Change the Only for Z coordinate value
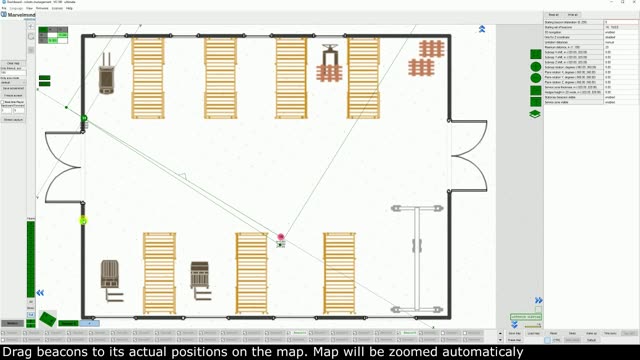The height and width of the screenshot is (360, 640). point(621,37)
